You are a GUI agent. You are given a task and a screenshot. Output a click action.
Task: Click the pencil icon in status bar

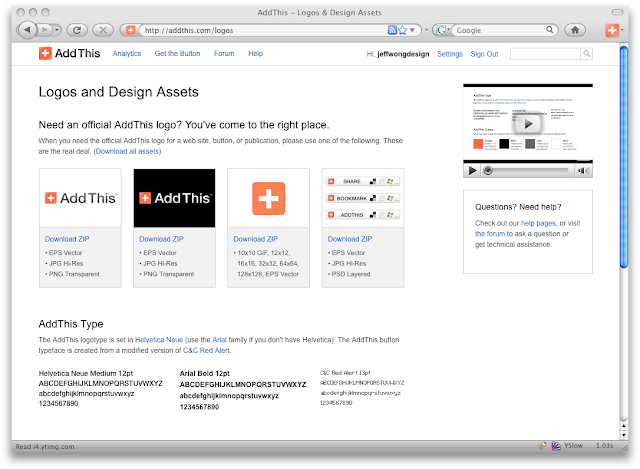542,446
